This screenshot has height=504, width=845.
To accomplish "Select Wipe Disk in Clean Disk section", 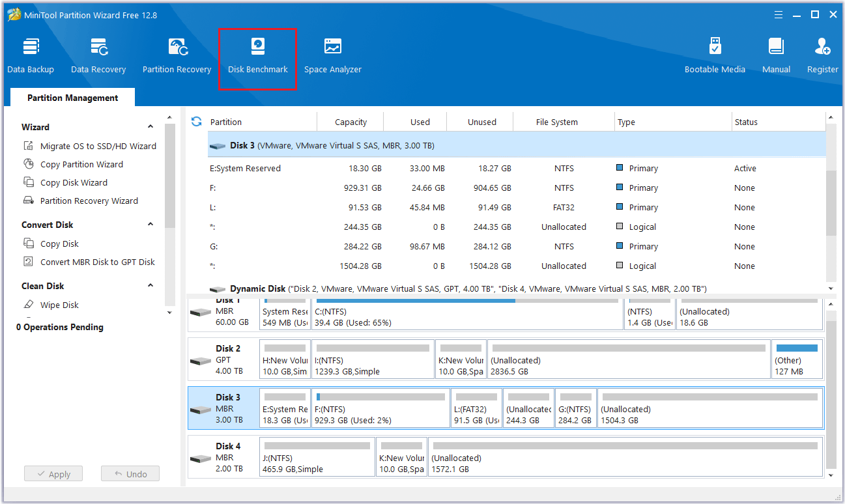I will 51,305.
